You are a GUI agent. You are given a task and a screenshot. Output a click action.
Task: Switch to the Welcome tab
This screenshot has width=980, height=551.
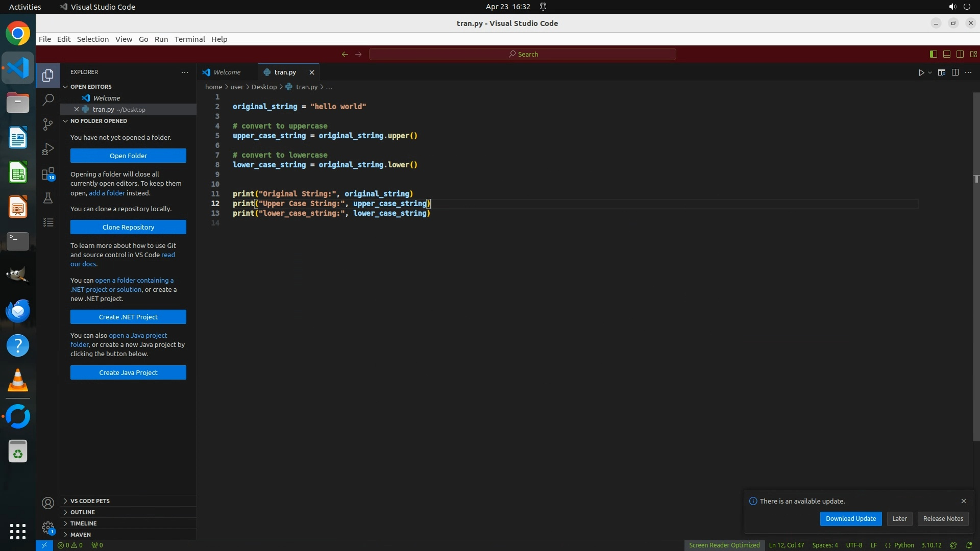click(x=227, y=72)
